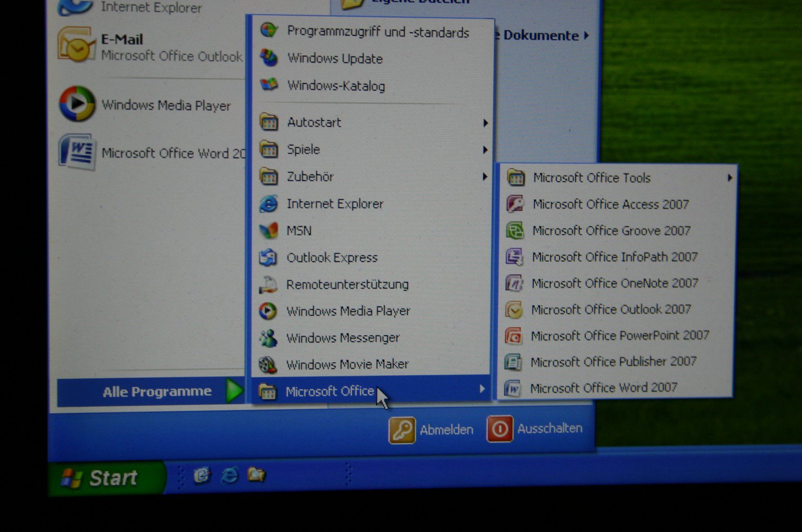The image size is (802, 532).
Task: Click the "Remoteunterstützung" text
Action: click(348, 284)
